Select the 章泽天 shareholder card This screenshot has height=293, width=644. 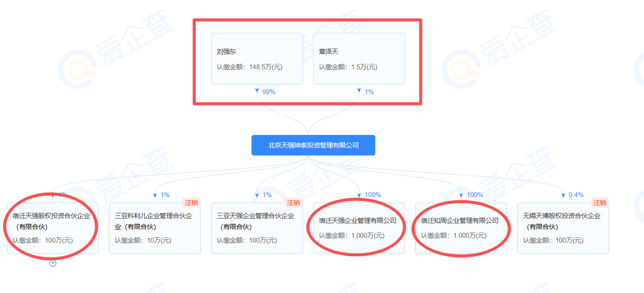(359, 59)
